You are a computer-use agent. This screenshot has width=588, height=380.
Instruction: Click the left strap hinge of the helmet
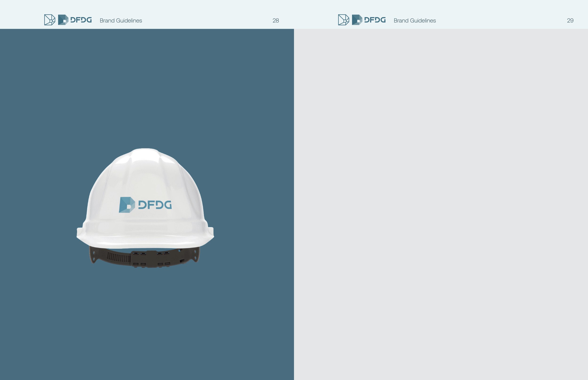(x=93, y=255)
